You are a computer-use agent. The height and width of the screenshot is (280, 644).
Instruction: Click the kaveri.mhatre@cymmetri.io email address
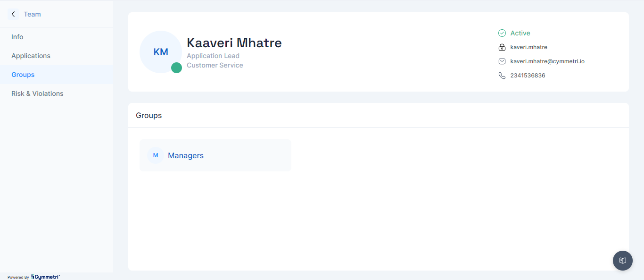(547, 61)
